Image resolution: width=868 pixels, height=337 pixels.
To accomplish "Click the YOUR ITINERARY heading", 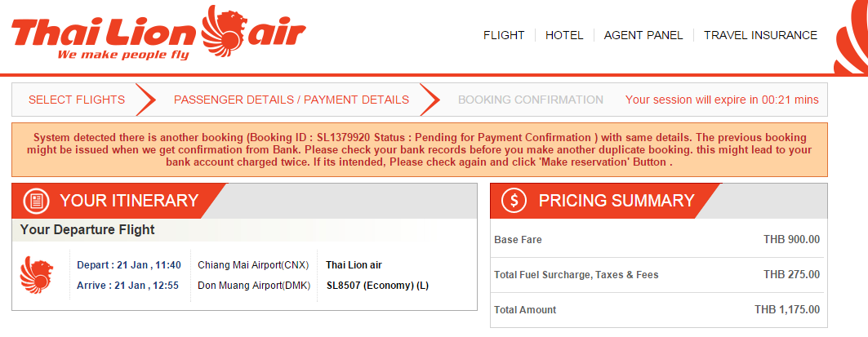I will click(x=129, y=200).
